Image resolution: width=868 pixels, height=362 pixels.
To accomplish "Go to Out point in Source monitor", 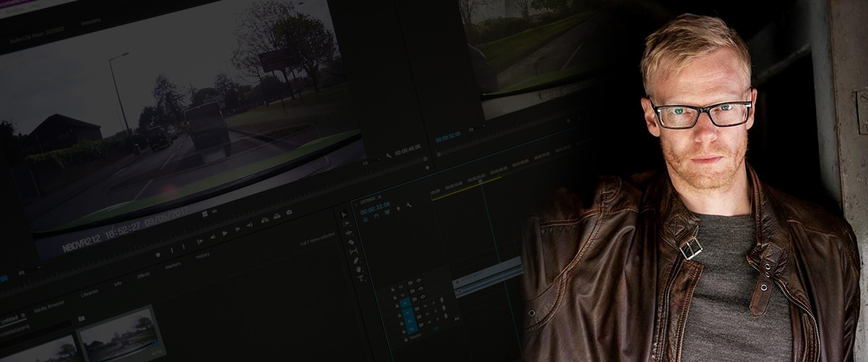I will [x=250, y=225].
